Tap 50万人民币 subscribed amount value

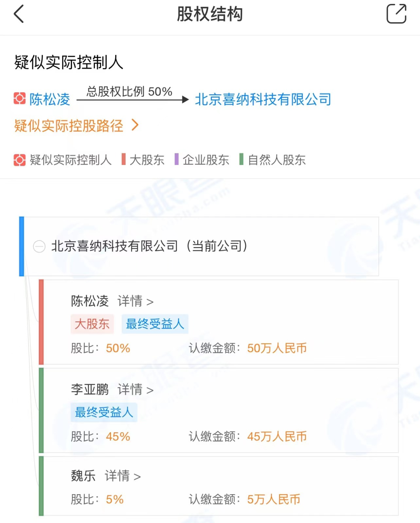click(x=277, y=348)
